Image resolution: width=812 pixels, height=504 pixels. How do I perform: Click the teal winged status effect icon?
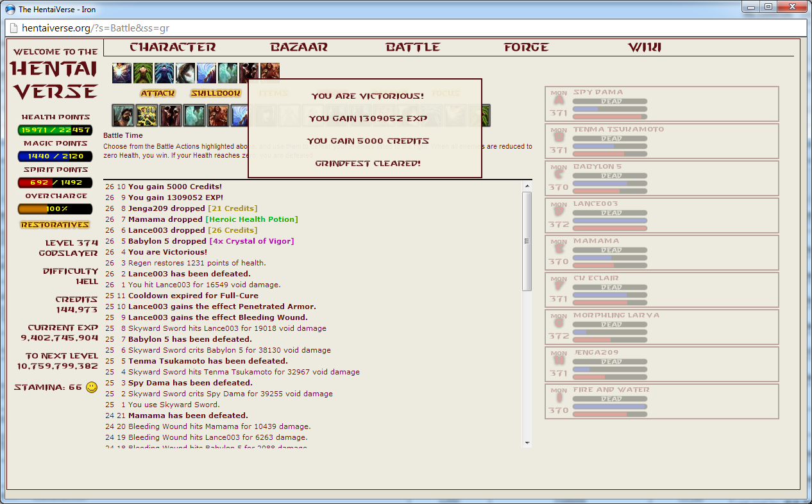(x=228, y=72)
